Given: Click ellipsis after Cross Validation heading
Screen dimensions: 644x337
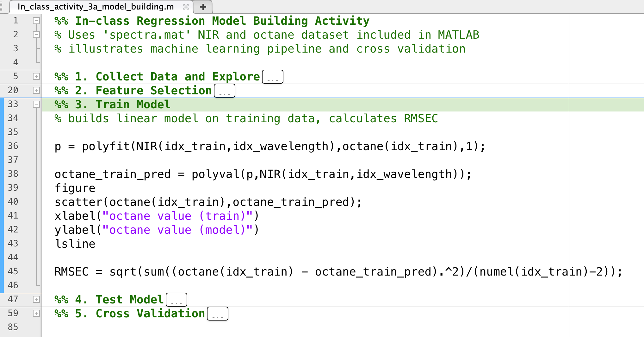Looking at the screenshot, I should pos(218,314).
